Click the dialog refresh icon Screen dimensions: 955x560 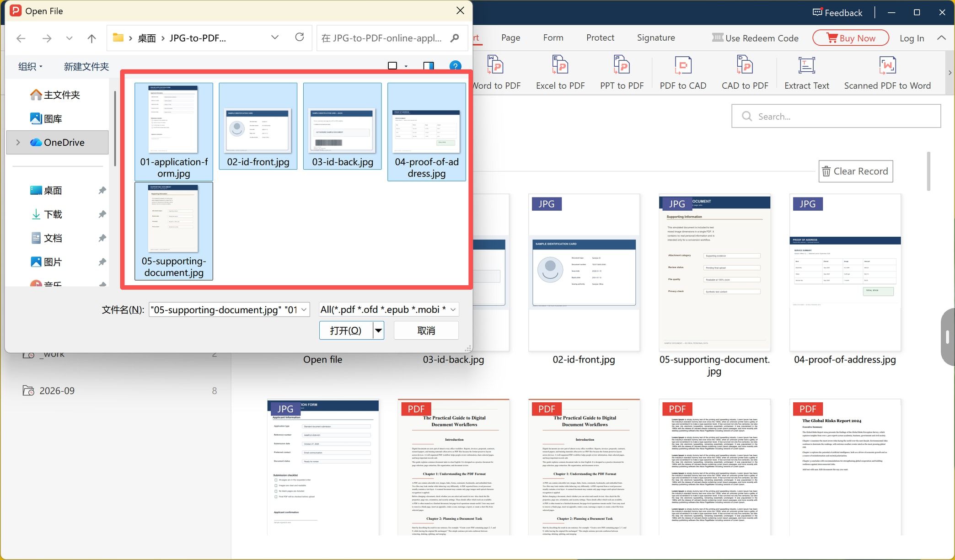(x=300, y=37)
